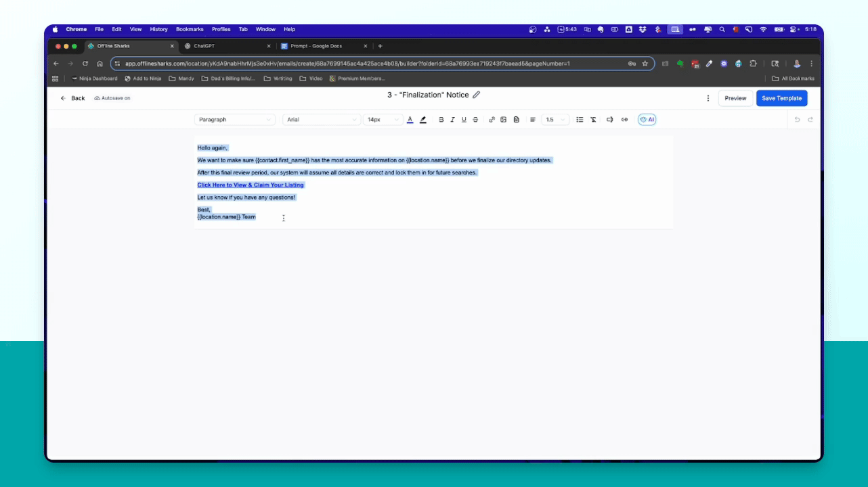The width and height of the screenshot is (868, 487).
Task: Go to the browser home page
Action: [100, 64]
